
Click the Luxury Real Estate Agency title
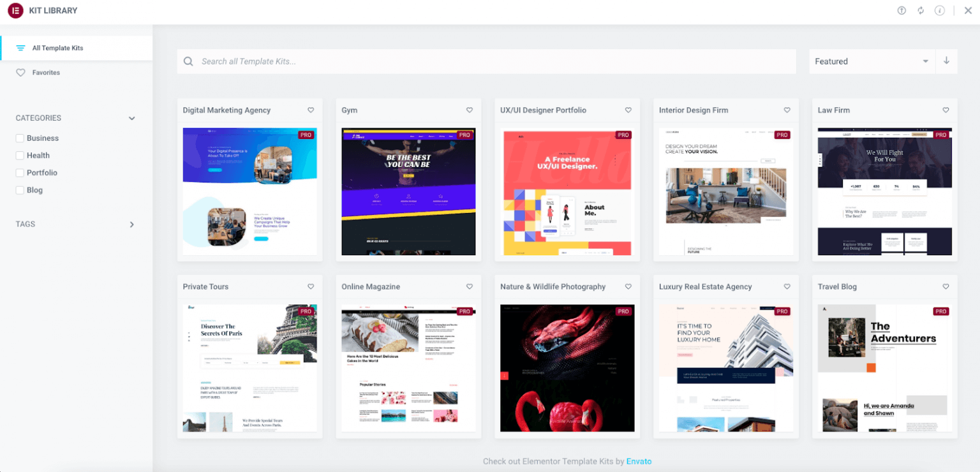[706, 287]
